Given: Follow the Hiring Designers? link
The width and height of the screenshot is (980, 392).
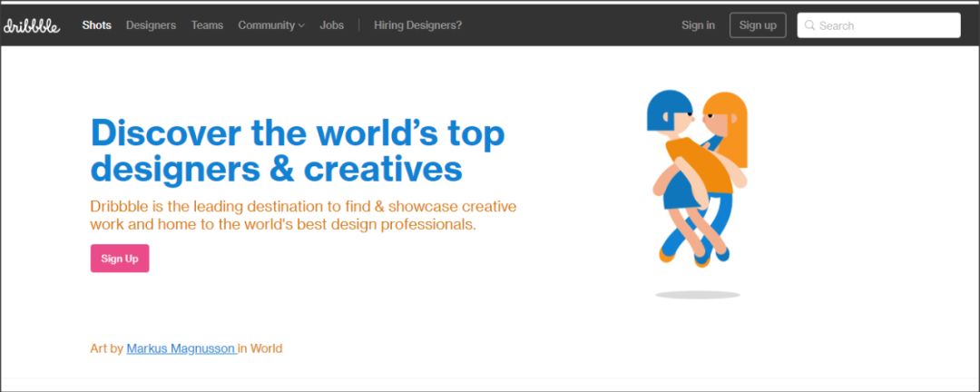Looking at the screenshot, I should [417, 25].
